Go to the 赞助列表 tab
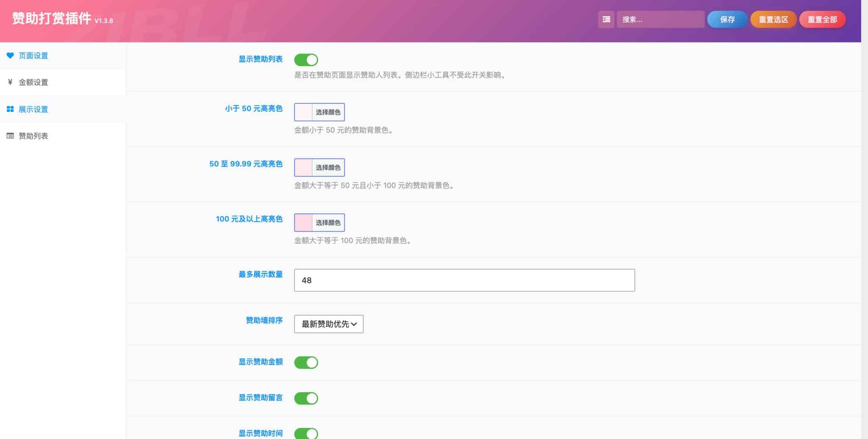 (63, 136)
